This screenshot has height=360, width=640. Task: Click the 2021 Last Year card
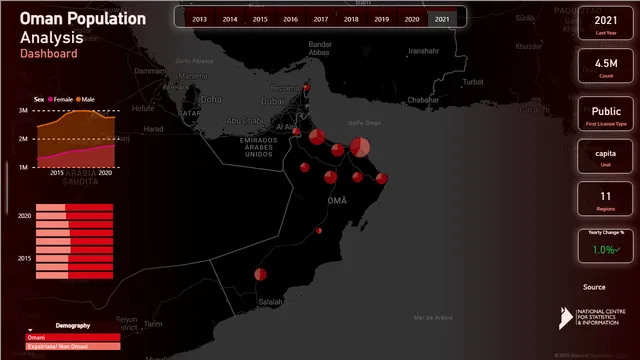point(606,23)
